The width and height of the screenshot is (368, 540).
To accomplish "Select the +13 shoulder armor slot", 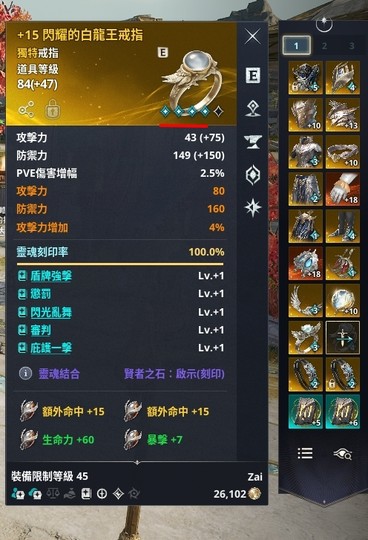I will pos(343,115).
